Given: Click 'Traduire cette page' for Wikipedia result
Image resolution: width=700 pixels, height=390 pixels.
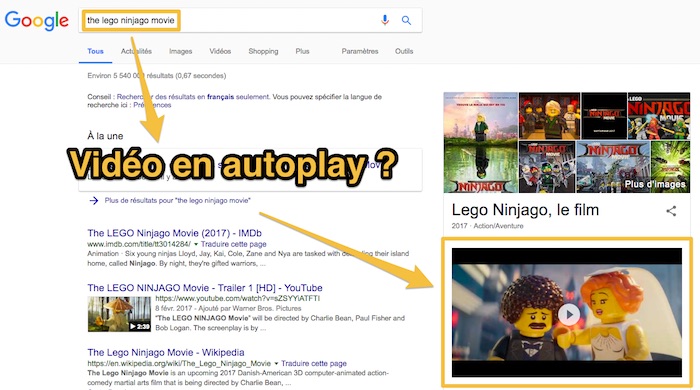Looking at the screenshot, I should (314, 364).
